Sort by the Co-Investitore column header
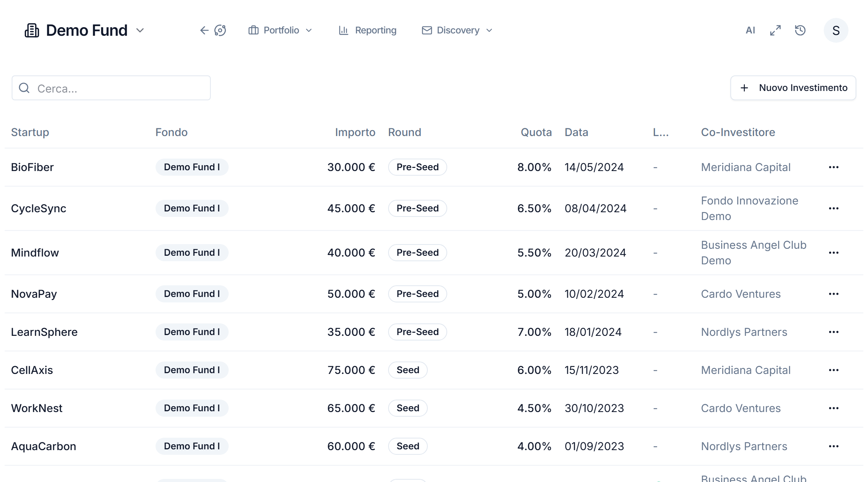This screenshot has height=482, width=868. coord(738,132)
